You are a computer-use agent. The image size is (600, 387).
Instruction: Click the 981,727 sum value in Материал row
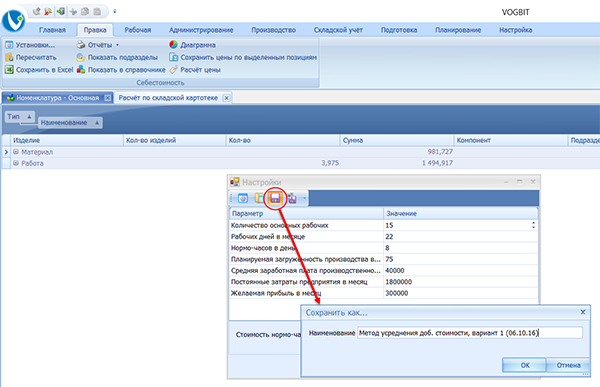(440, 152)
